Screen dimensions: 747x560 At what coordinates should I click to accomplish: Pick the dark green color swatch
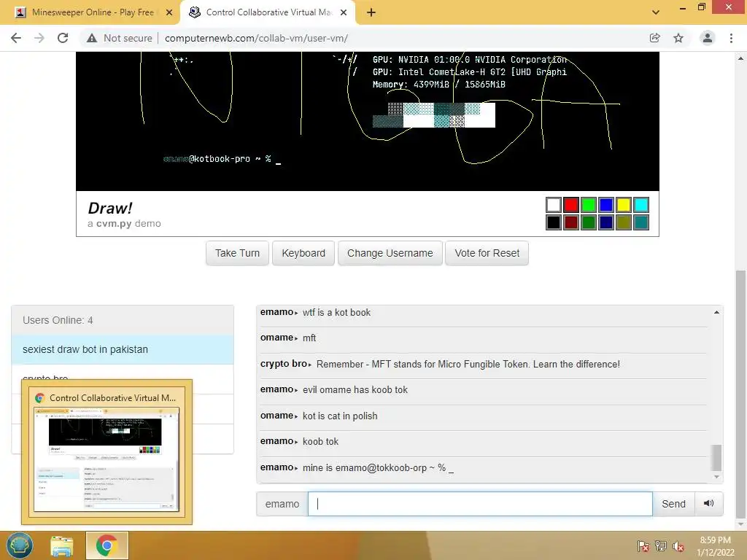[x=589, y=222]
